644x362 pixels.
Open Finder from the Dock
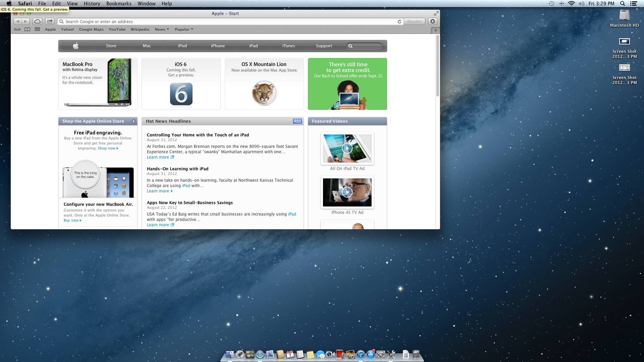230,354
